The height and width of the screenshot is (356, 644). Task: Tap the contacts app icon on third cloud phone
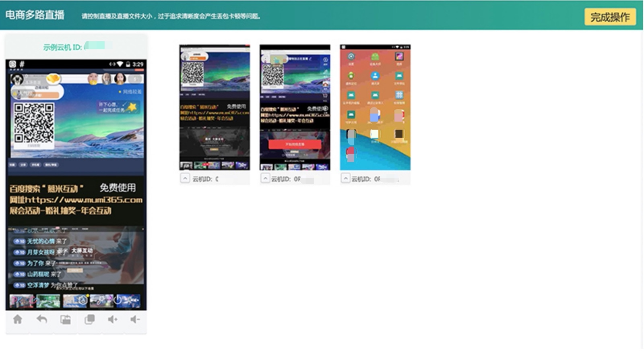(375, 76)
